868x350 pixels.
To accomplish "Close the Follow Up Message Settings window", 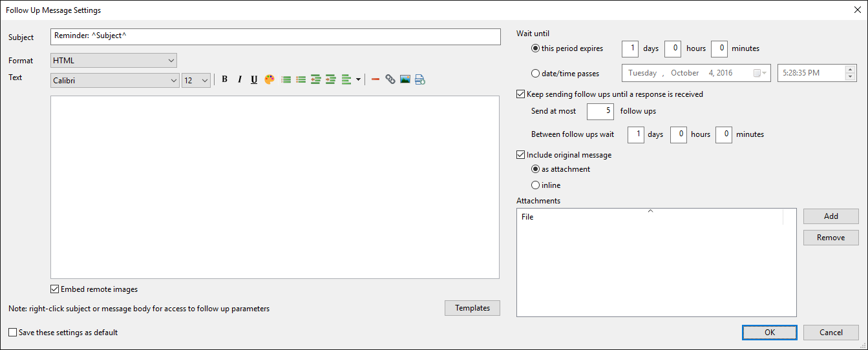I will click(857, 10).
